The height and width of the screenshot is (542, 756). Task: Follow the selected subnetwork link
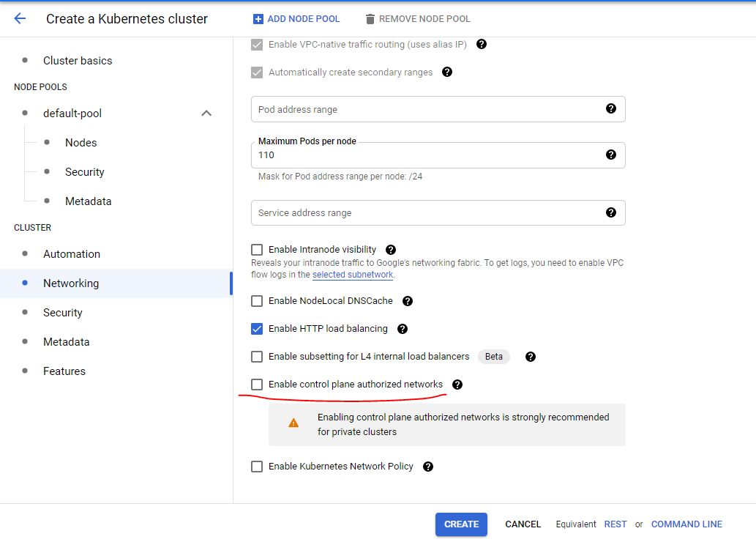pyautogui.click(x=353, y=275)
